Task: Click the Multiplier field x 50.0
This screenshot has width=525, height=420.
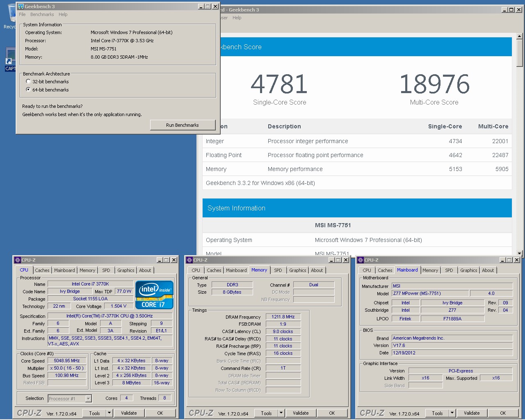Action: 67,368
